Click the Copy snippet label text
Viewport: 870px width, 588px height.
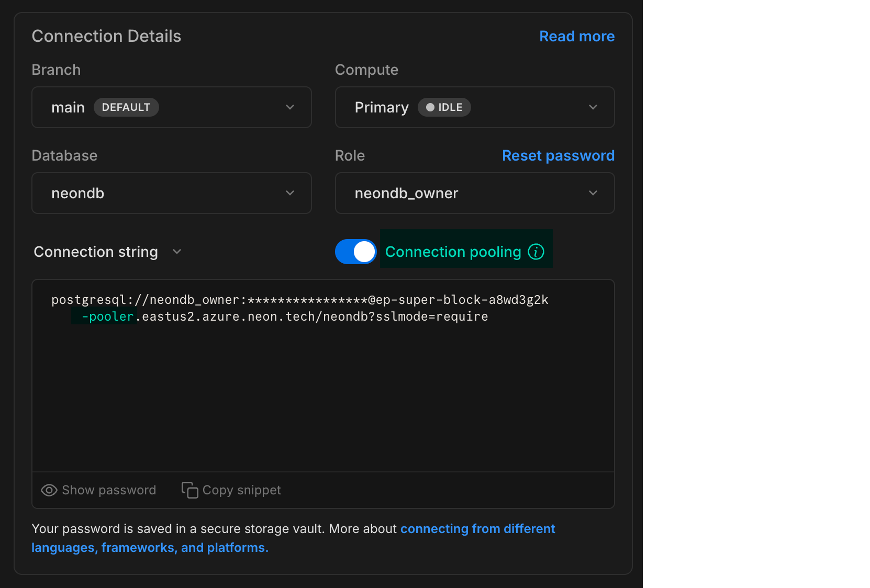(241, 490)
